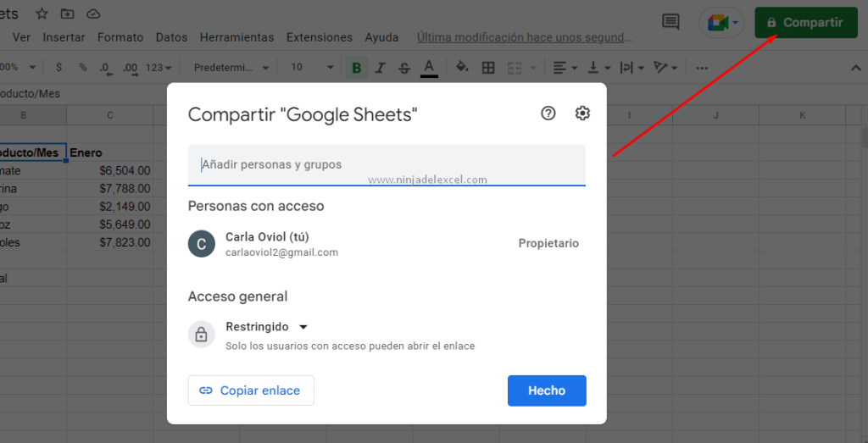Star the spreadsheet as favorite

(x=42, y=14)
